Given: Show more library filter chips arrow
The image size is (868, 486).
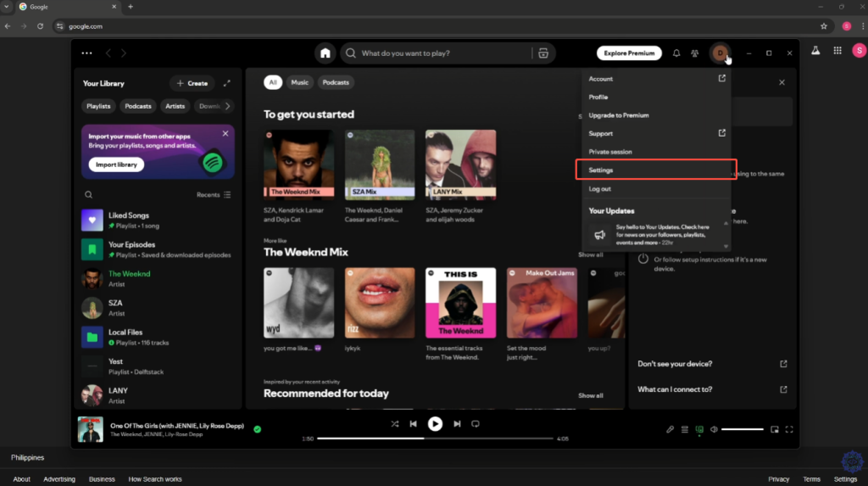Looking at the screenshot, I should (227, 106).
